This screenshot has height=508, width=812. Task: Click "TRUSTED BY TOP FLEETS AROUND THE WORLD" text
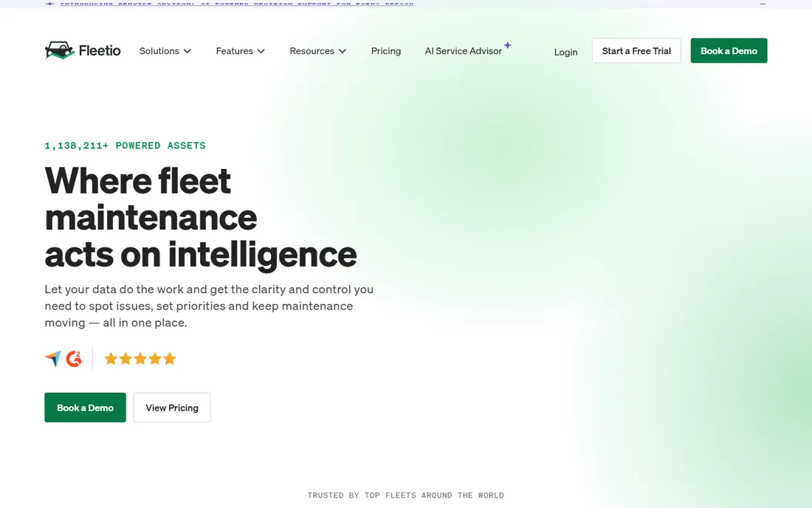[405, 495]
